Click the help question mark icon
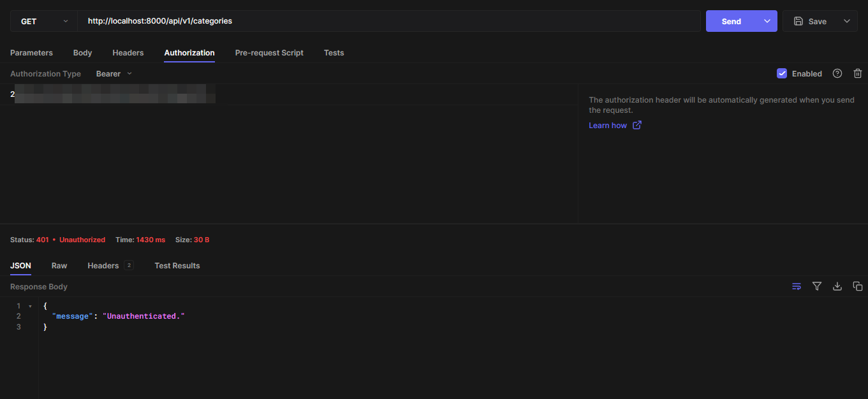This screenshot has width=868, height=399. [837, 73]
